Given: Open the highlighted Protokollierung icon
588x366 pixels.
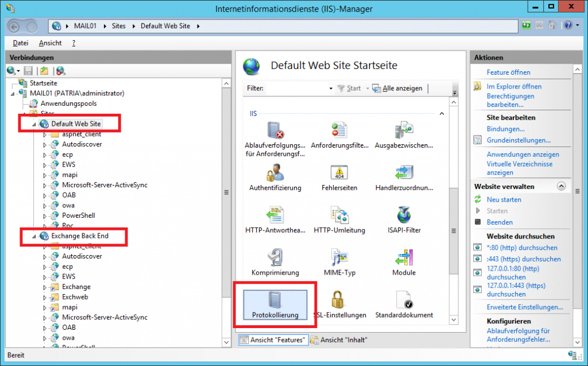Looking at the screenshot, I should 276,303.
